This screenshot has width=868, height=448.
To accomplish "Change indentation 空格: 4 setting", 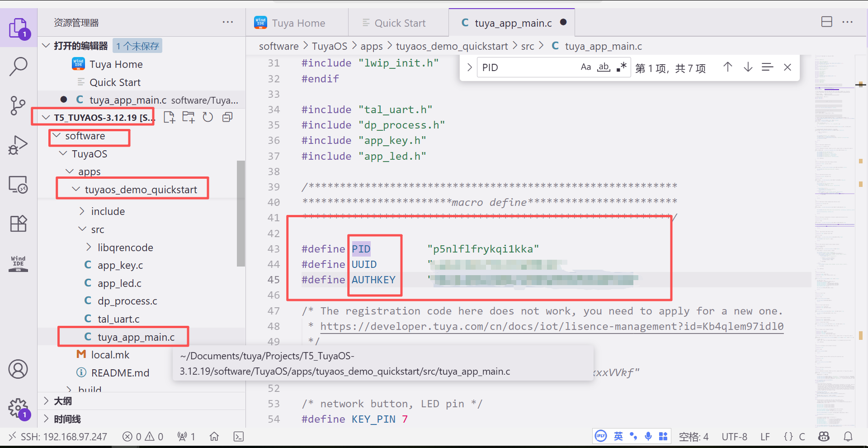I will click(x=693, y=437).
